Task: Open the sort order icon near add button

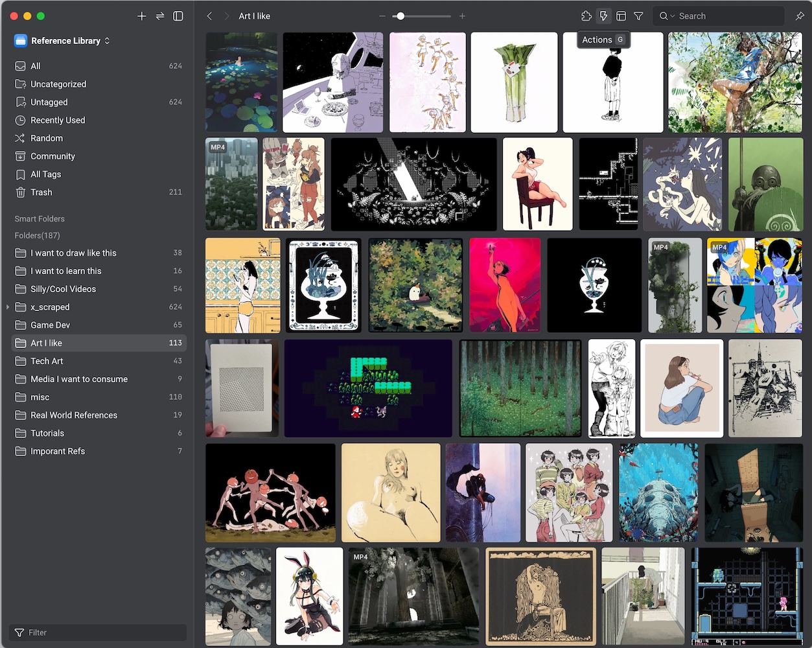Action: [x=160, y=16]
